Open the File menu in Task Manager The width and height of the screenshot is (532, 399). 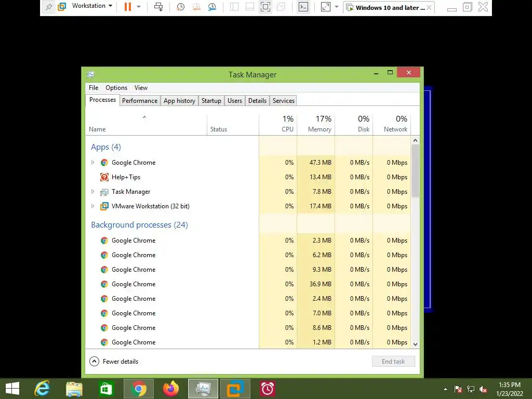click(x=94, y=87)
